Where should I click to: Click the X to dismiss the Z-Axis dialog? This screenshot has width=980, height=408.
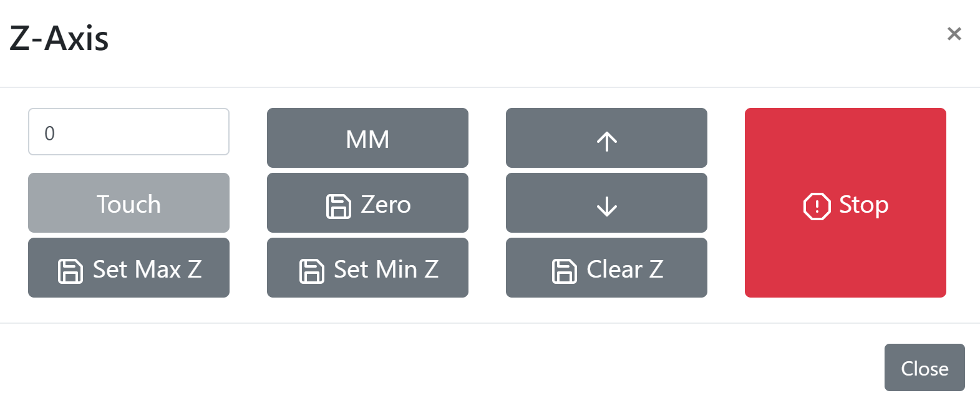[x=954, y=34]
